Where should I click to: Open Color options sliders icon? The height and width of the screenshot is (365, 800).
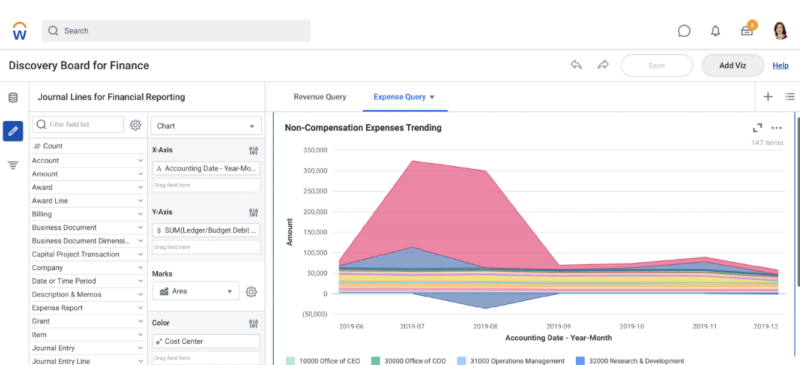click(254, 323)
